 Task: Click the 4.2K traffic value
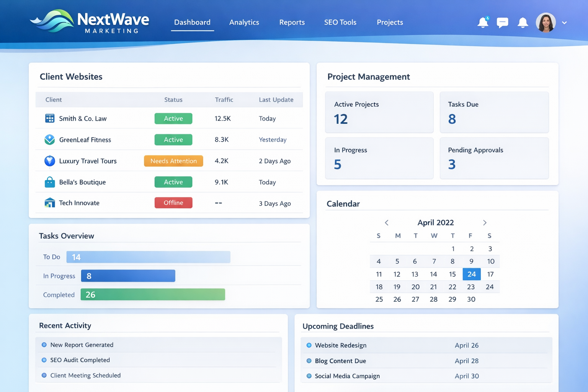(222, 161)
